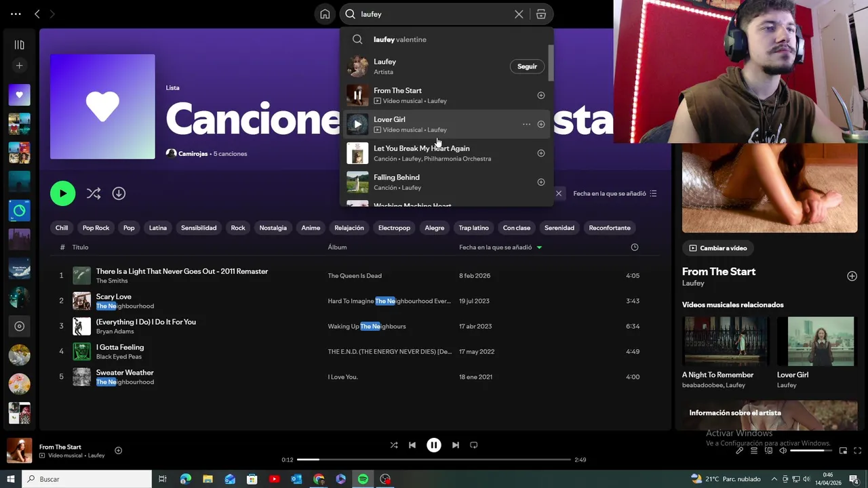Close the playlist search filter
Image resolution: width=868 pixels, height=488 pixels.
click(559, 193)
